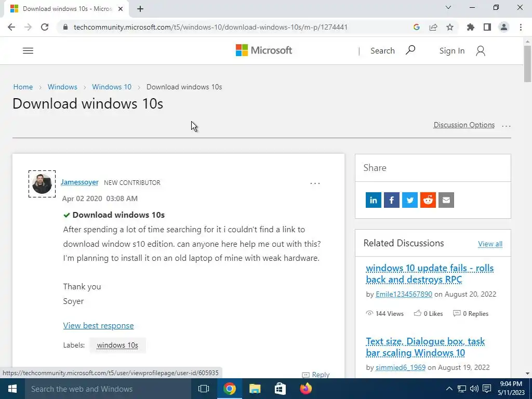Close the Download windows 10s tab
Screen dimensions: 532x399
click(121, 9)
